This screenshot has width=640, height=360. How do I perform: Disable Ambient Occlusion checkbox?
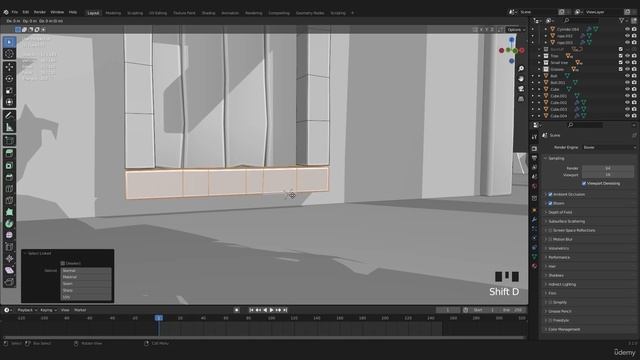point(550,194)
